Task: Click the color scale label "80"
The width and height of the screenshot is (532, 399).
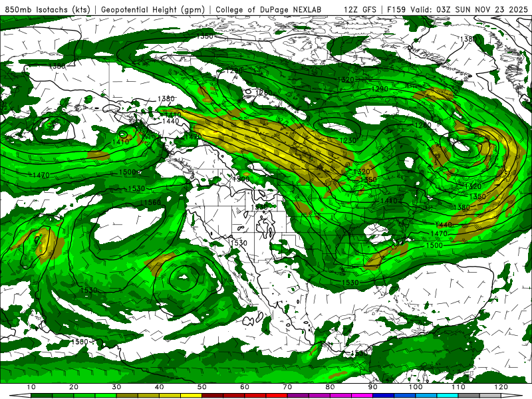Action: (x=330, y=387)
